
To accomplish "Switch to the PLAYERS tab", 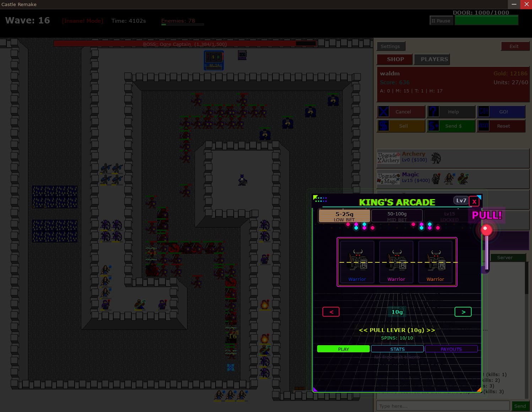I will pos(434,59).
